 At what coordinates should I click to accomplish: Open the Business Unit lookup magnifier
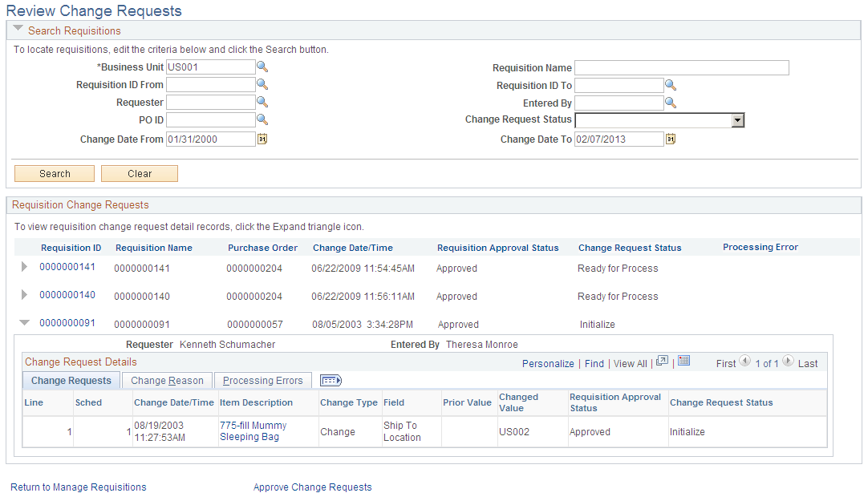point(262,67)
